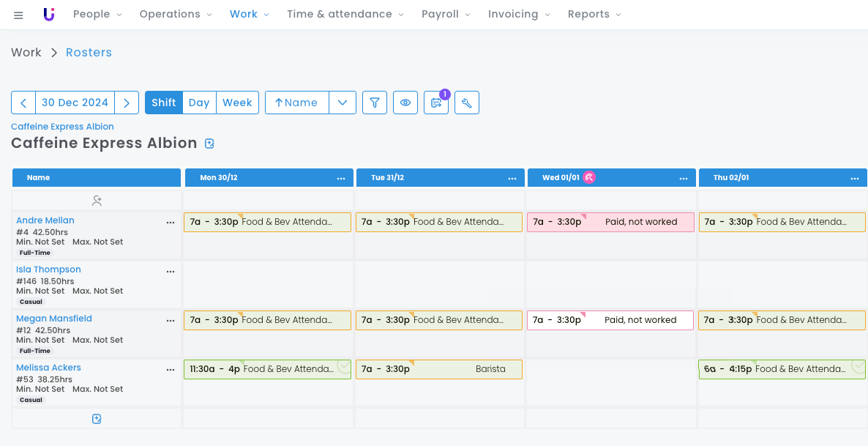Open the Payroll menu
Screen dimensions: 868x446
click(x=446, y=14)
